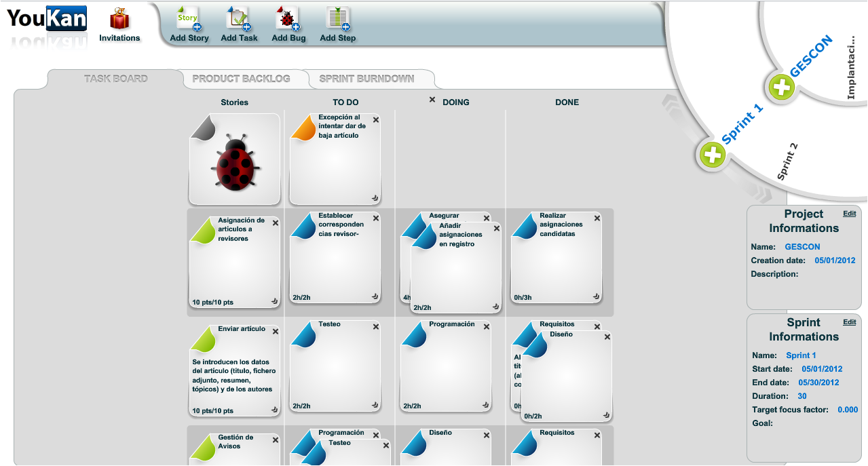Click the end date 05/30/2012
The image size is (868, 466).
[x=818, y=383]
